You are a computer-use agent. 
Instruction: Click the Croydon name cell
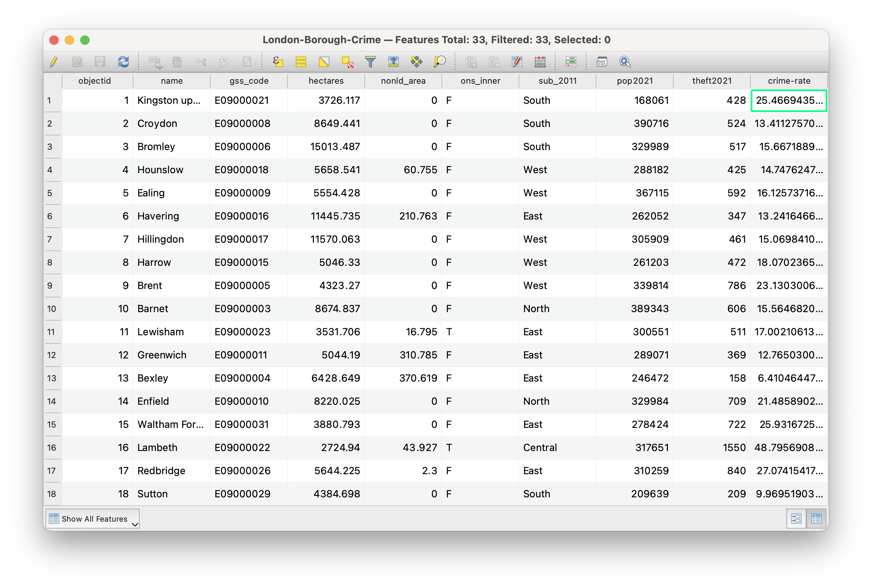tap(172, 124)
